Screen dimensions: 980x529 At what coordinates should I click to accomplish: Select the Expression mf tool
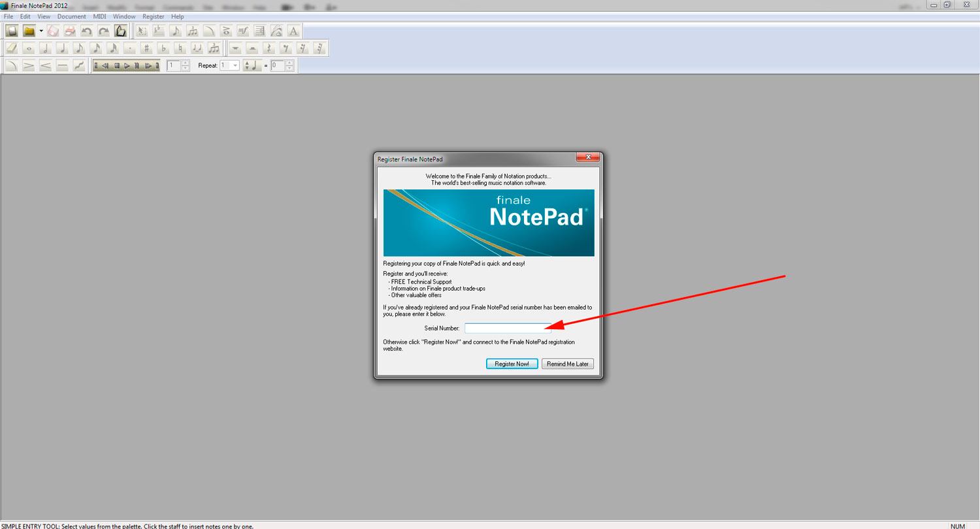243,31
